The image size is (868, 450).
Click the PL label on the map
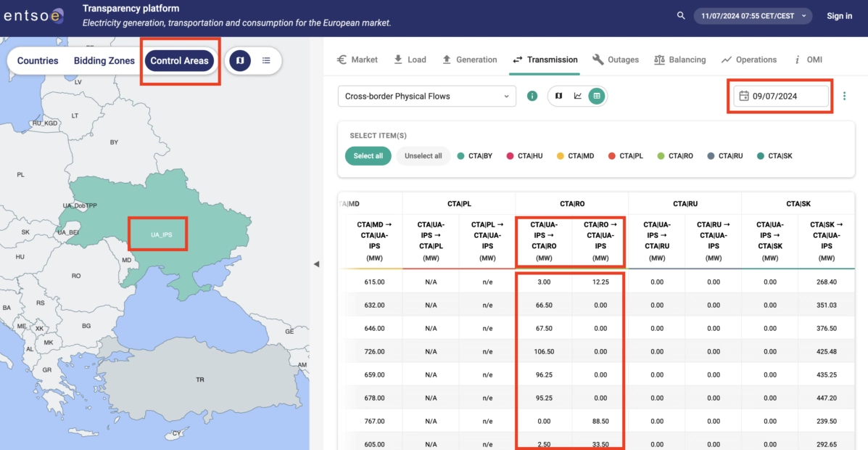[x=20, y=175]
